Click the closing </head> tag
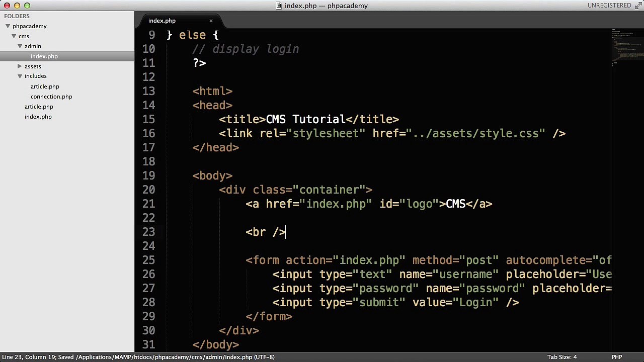644x362 pixels. [216, 147]
